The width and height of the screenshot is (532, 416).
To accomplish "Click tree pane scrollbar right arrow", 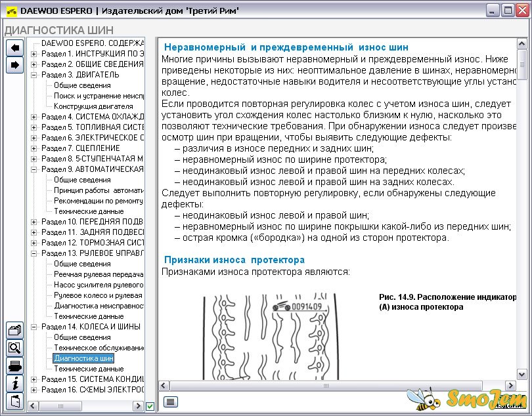I will click(x=138, y=406).
